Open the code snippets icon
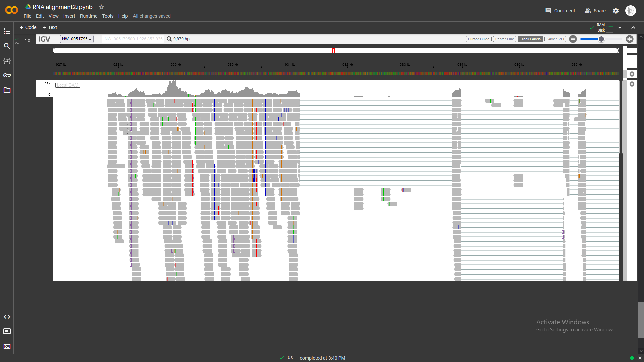644x362 pixels. (x=7, y=317)
